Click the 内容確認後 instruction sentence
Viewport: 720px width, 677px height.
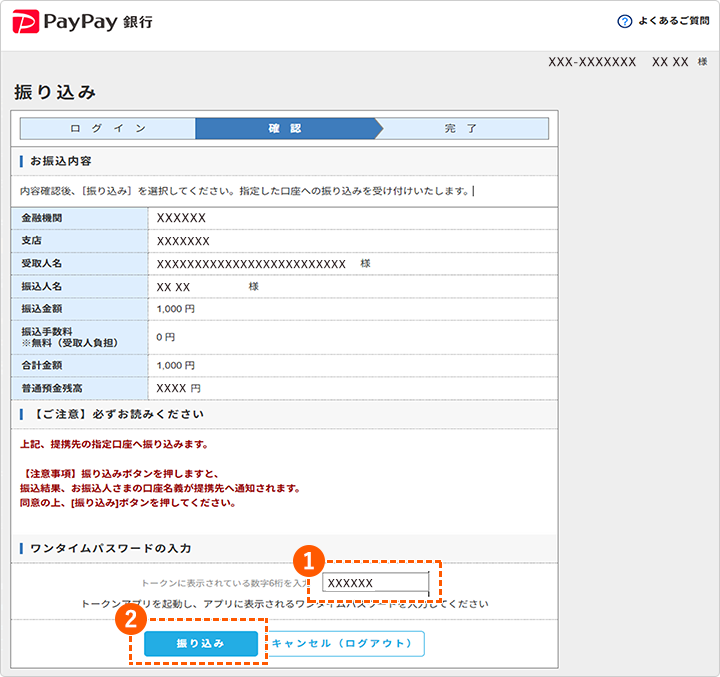point(244,191)
